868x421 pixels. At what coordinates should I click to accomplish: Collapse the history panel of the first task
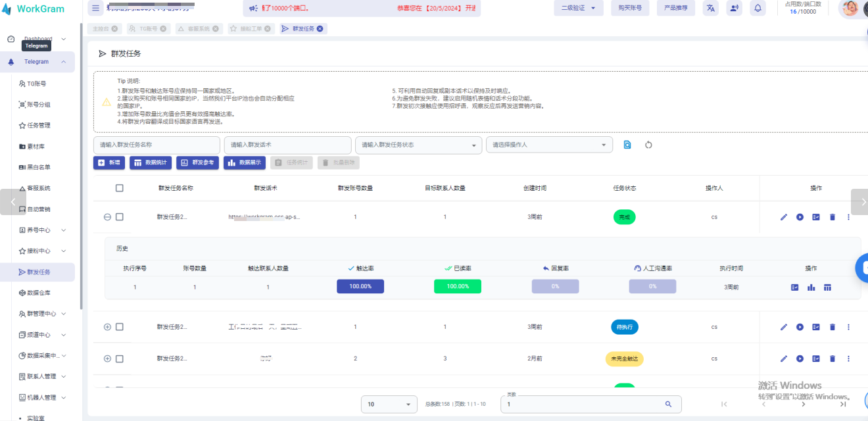click(x=107, y=216)
